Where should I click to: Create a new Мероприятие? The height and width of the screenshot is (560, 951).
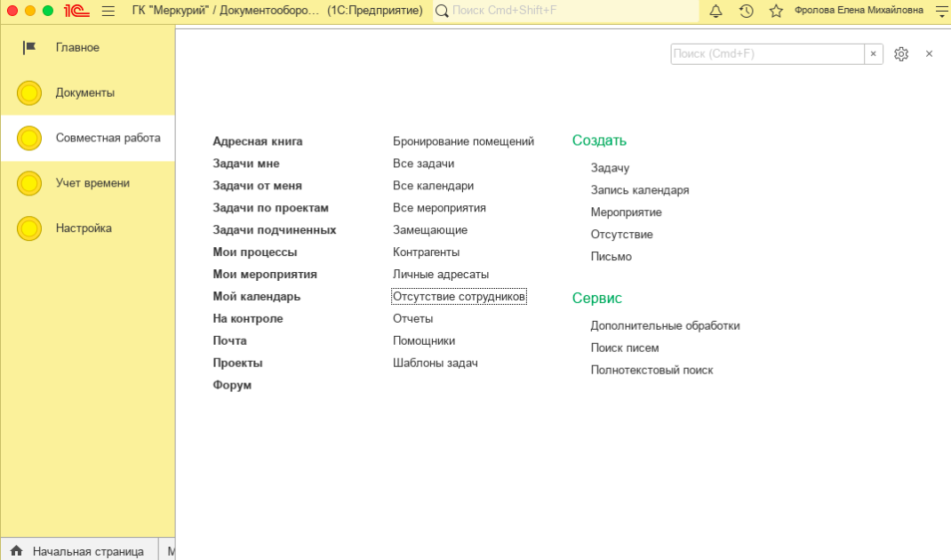tap(626, 212)
